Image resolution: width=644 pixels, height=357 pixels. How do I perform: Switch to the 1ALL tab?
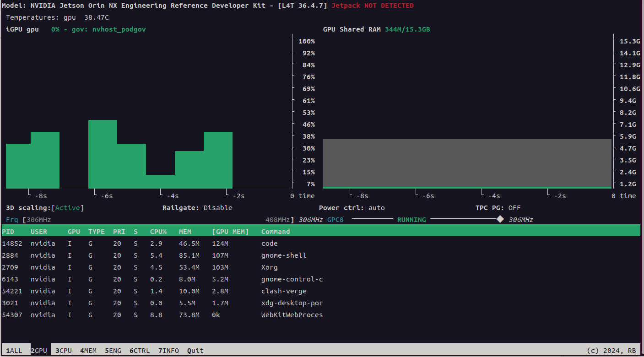(x=14, y=351)
